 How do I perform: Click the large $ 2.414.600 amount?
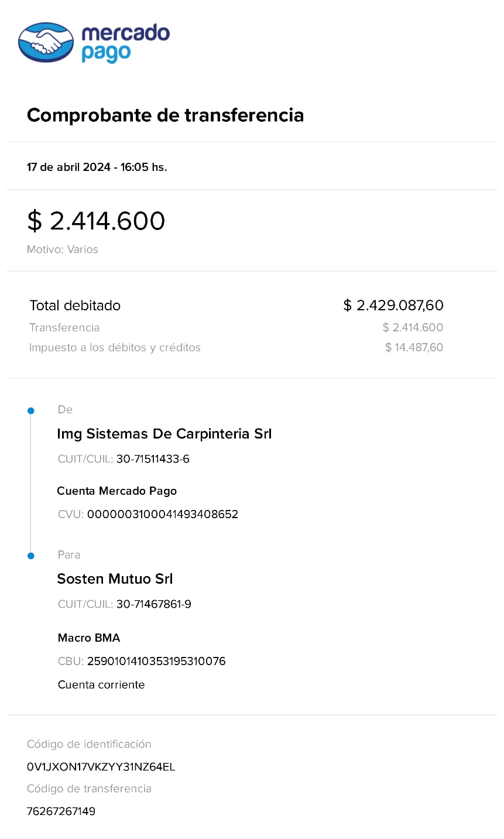tap(96, 221)
